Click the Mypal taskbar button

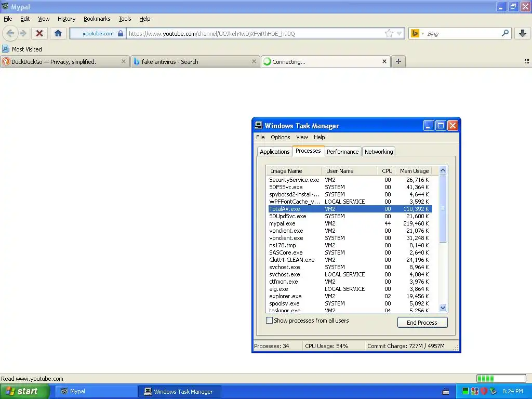tap(96, 391)
